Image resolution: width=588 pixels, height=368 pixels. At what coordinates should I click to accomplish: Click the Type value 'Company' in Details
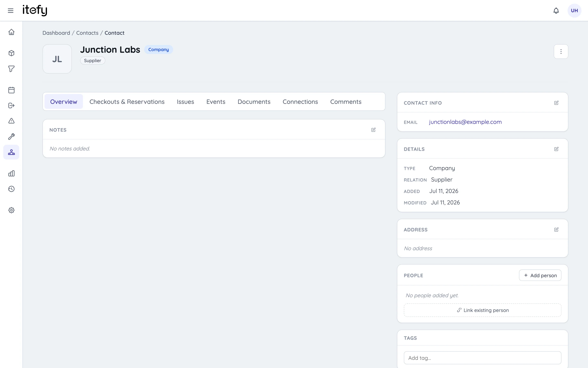[442, 168]
